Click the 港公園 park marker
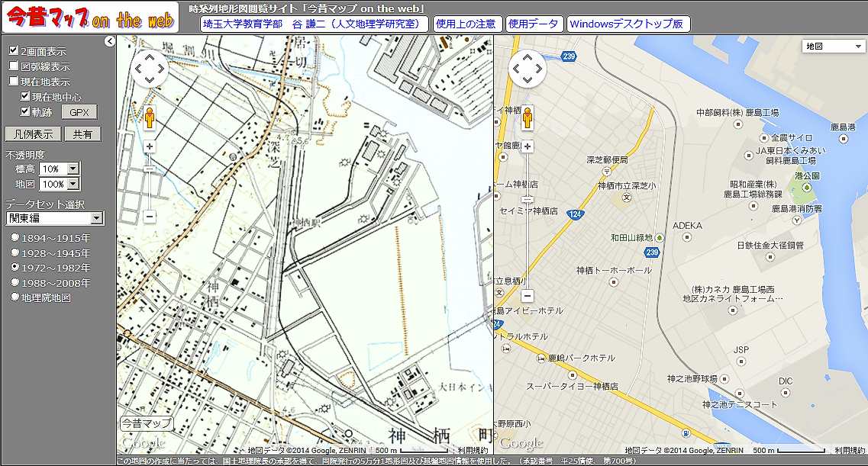The width and height of the screenshot is (868, 466). [x=807, y=188]
